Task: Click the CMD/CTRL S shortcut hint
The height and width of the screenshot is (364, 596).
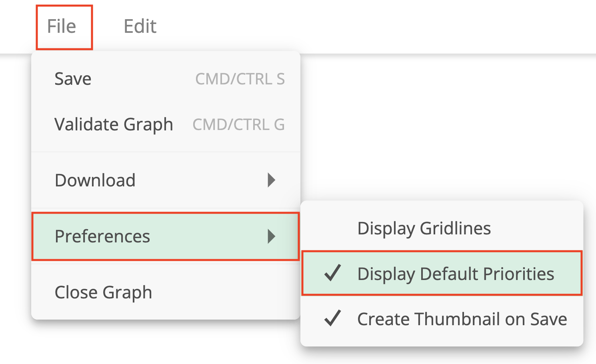Action: [x=240, y=79]
